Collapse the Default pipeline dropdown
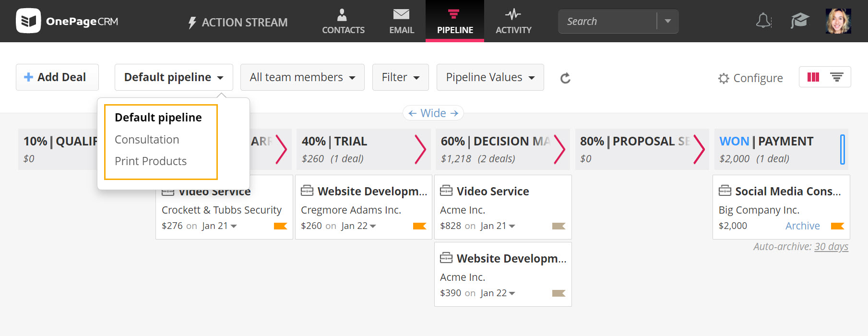 (174, 77)
